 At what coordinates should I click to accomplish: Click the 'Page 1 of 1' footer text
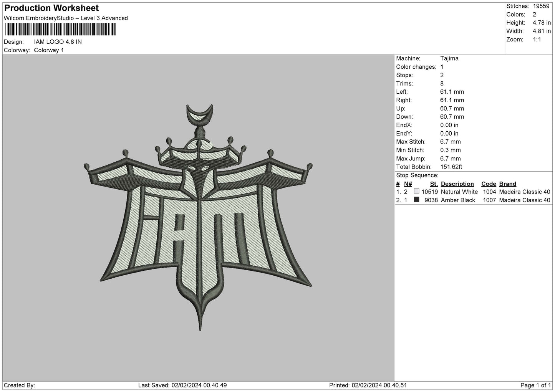[x=536, y=385]
